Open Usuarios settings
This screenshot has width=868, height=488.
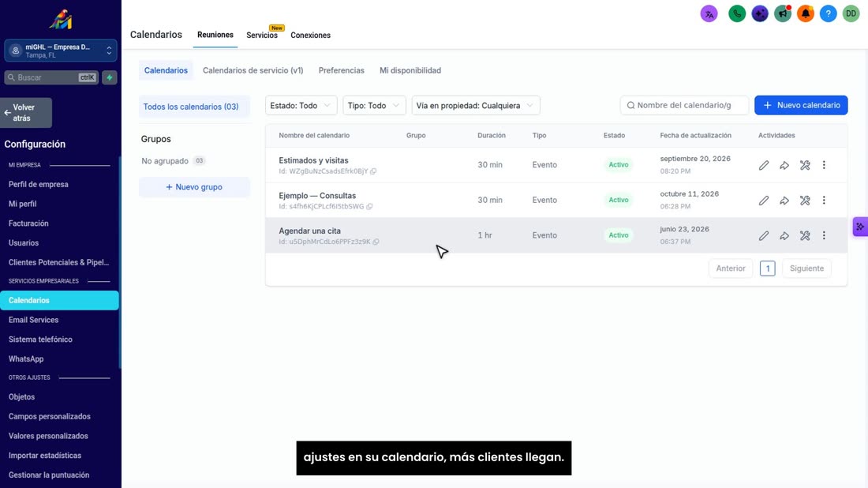tap(24, 242)
